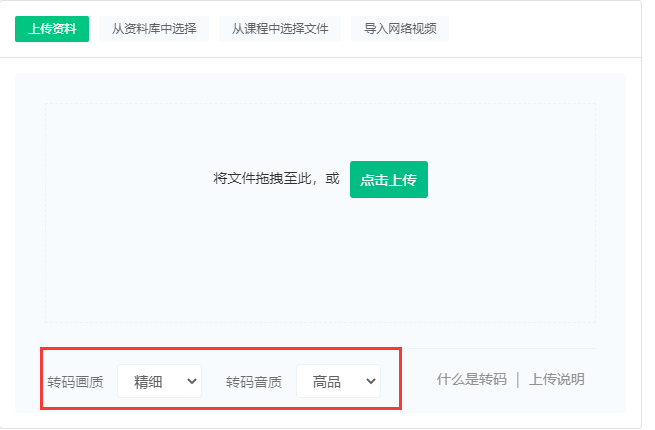
Task: Switch to the 上传资料 tab
Action: point(52,29)
